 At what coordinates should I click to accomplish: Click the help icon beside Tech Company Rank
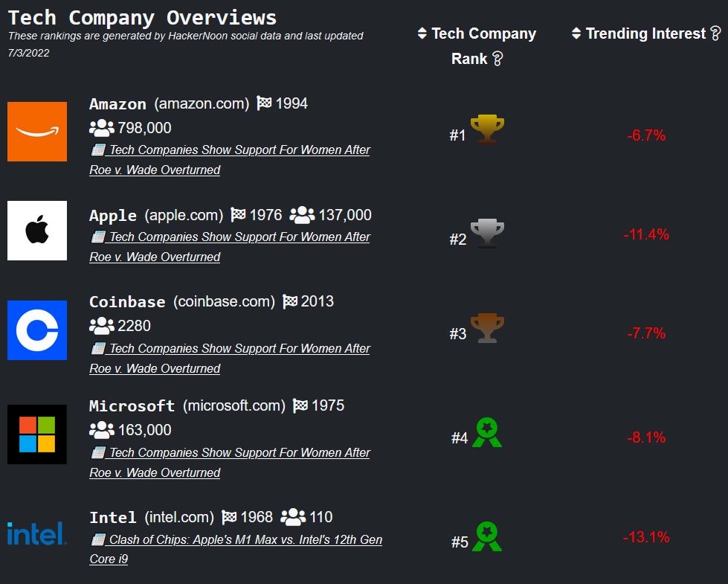[497, 59]
